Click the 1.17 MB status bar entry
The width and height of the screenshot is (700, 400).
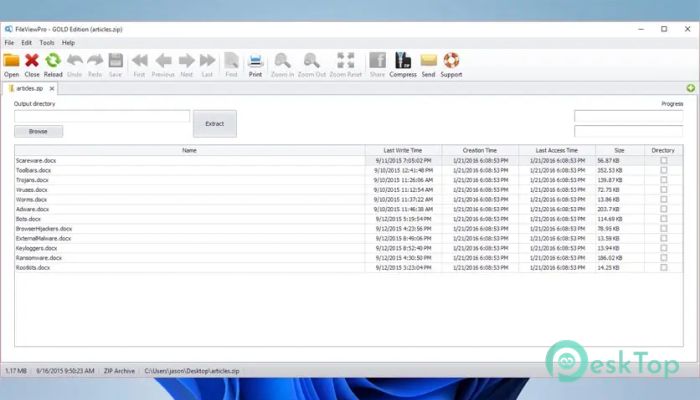16,371
